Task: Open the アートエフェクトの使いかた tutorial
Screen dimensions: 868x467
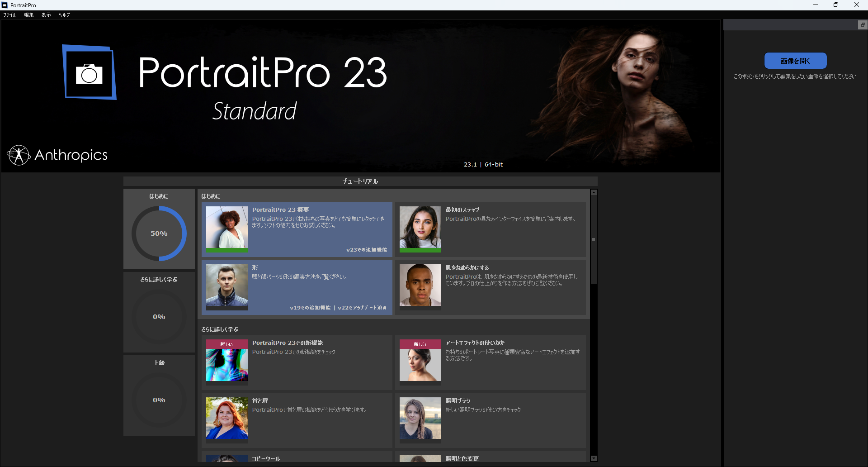Action: pyautogui.click(x=491, y=362)
